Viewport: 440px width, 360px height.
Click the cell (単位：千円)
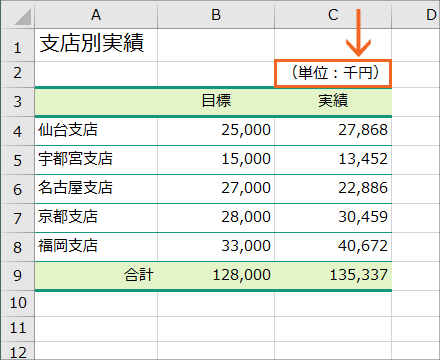coord(333,74)
